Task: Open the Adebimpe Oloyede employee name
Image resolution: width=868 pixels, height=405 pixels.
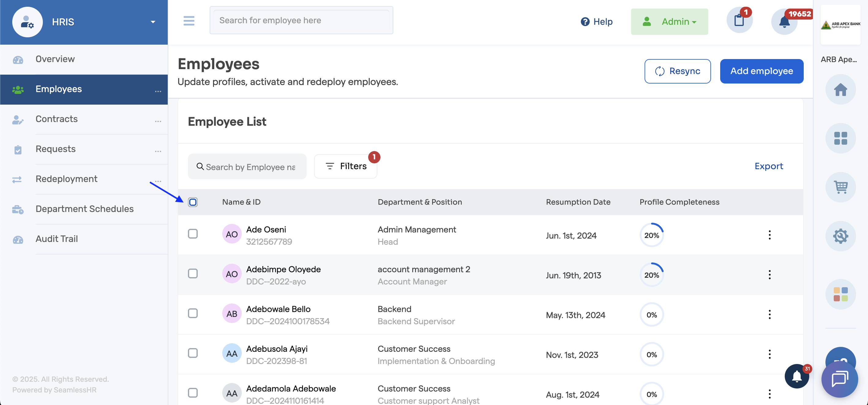Action: 283,269
